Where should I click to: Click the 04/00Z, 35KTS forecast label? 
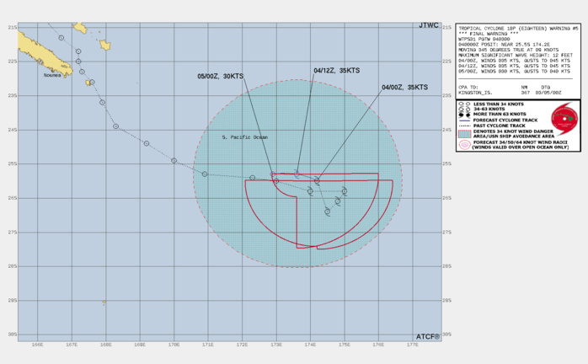(404, 88)
